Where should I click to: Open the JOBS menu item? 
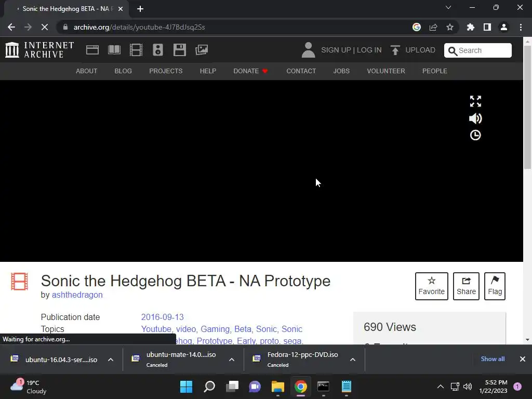tap(341, 71)
